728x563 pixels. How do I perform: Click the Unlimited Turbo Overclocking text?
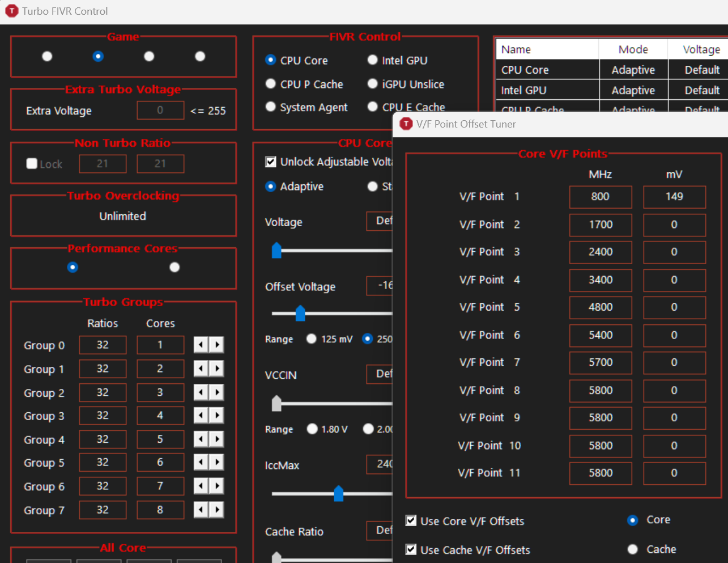tap(123, 216)
